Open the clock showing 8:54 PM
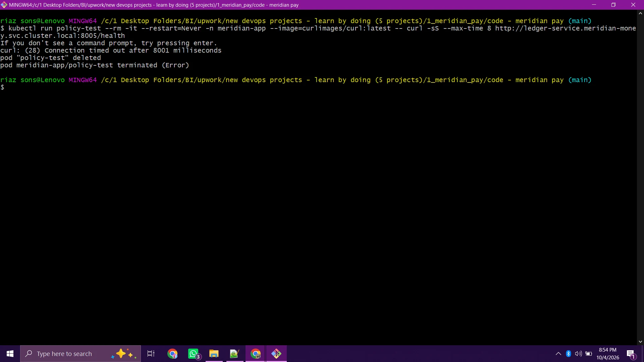 click(x=608, y=354)
